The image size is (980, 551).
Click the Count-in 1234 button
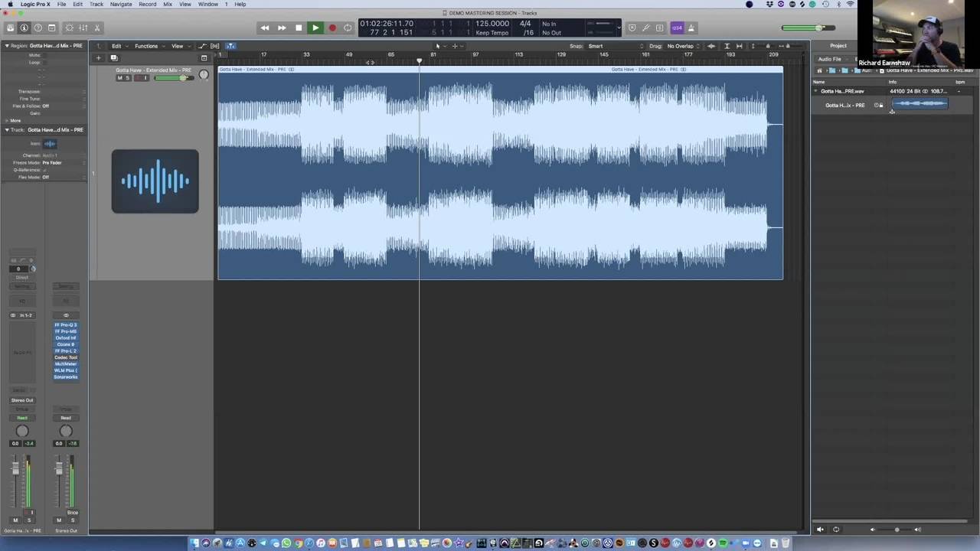677,28
